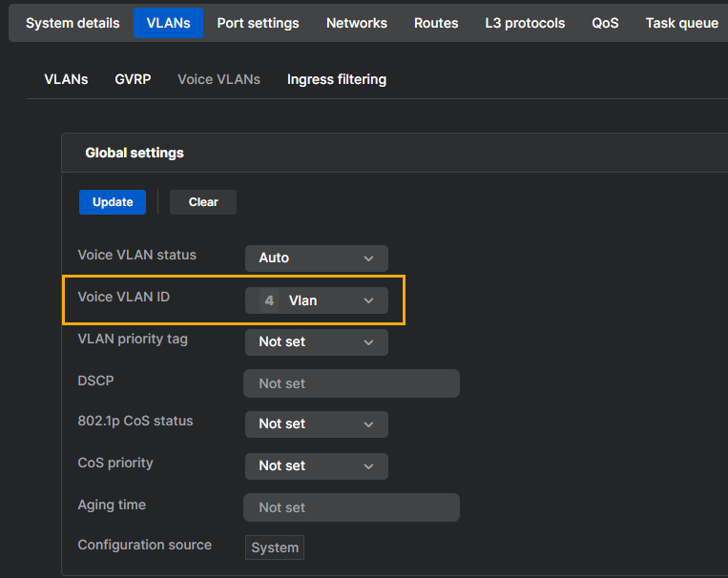Select the VLANs sub-tab
The image size is (728, 578).
(66, 79)
